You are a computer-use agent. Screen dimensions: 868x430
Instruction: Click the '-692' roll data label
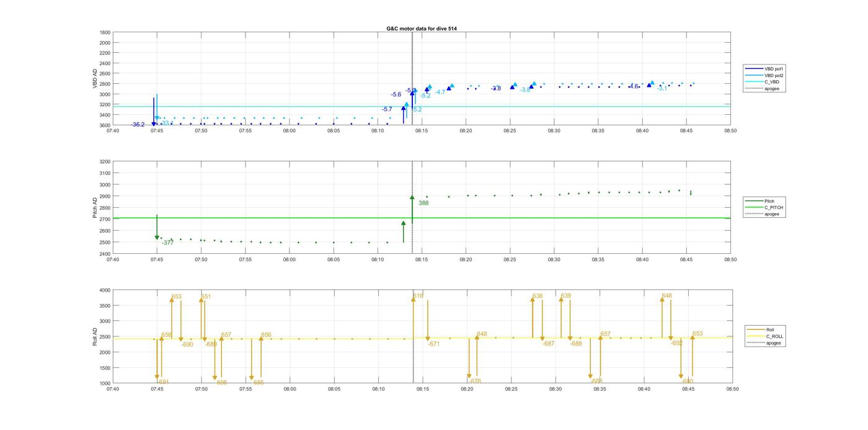(x=676, y=343)
